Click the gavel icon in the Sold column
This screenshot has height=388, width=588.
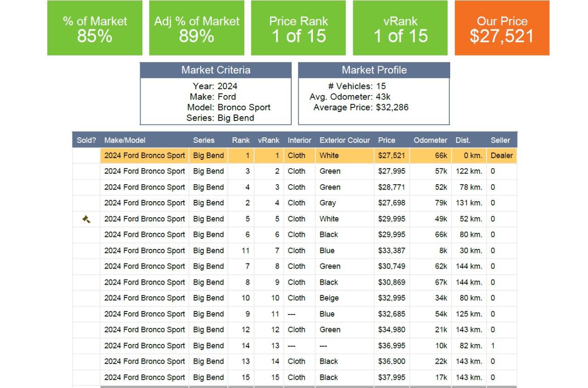[86, 219]
